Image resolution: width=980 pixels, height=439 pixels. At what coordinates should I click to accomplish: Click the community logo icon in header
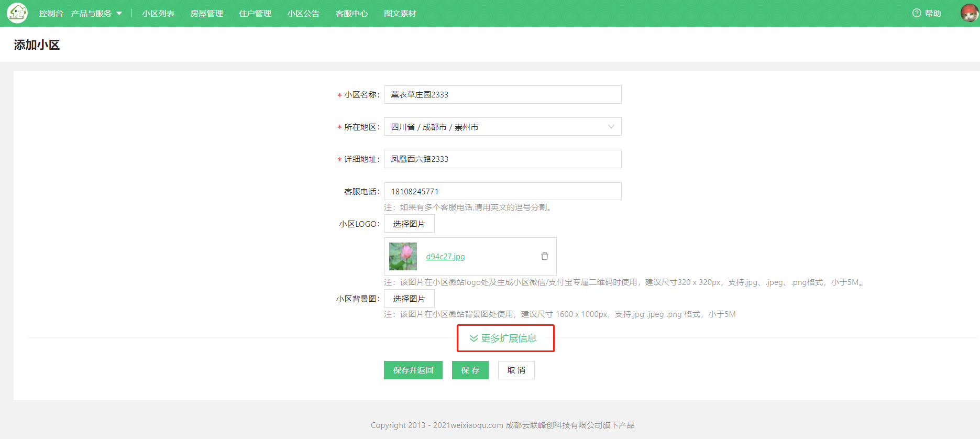click(x=17, y=13)
